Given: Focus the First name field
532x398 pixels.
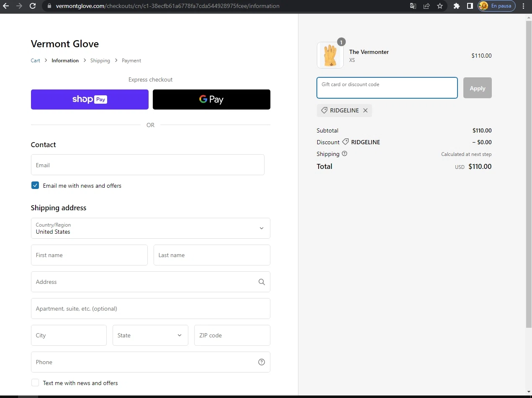Looking at the screenshot, I should pyautogui.click(x=89, y=255).
